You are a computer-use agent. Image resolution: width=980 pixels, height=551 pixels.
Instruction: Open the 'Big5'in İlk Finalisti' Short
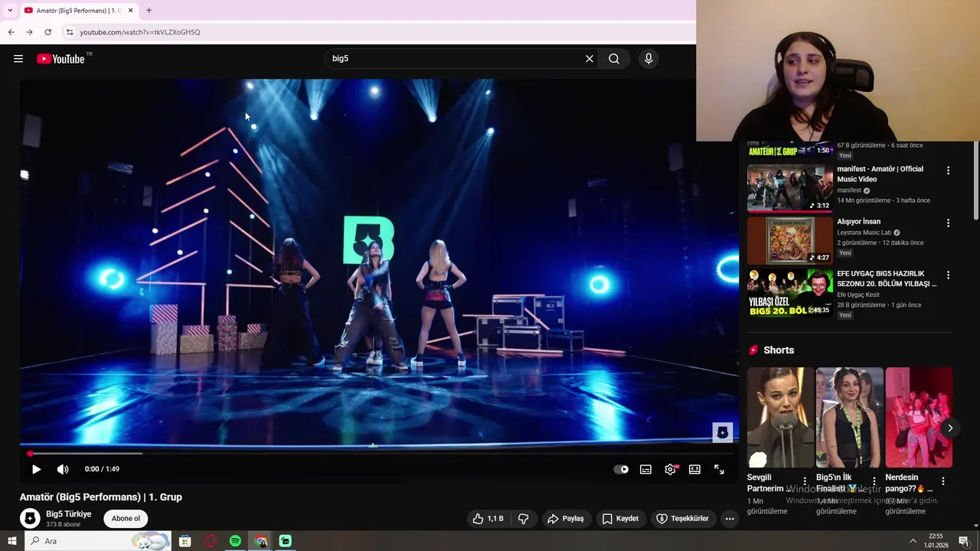click(x=849, y=417)
